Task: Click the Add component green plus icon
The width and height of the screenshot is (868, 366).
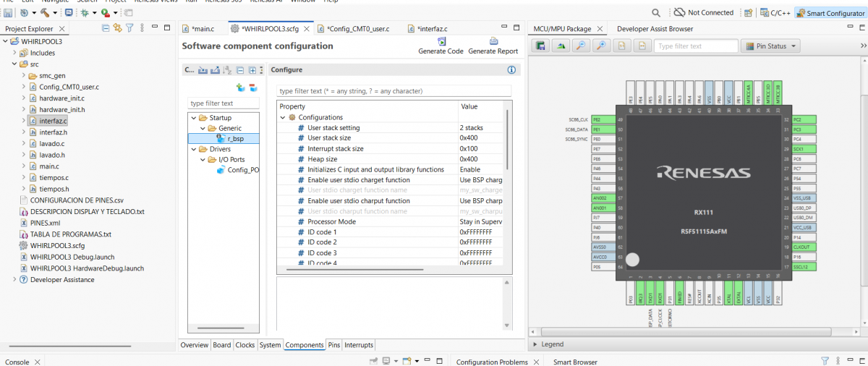Action: point(239,88)
